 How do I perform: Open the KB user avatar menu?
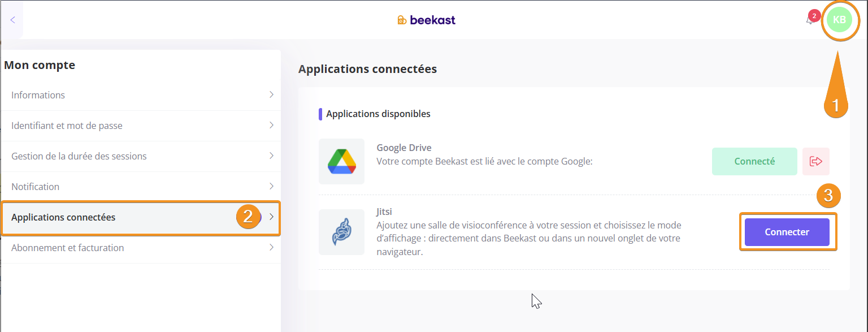(x=839, y=20)
